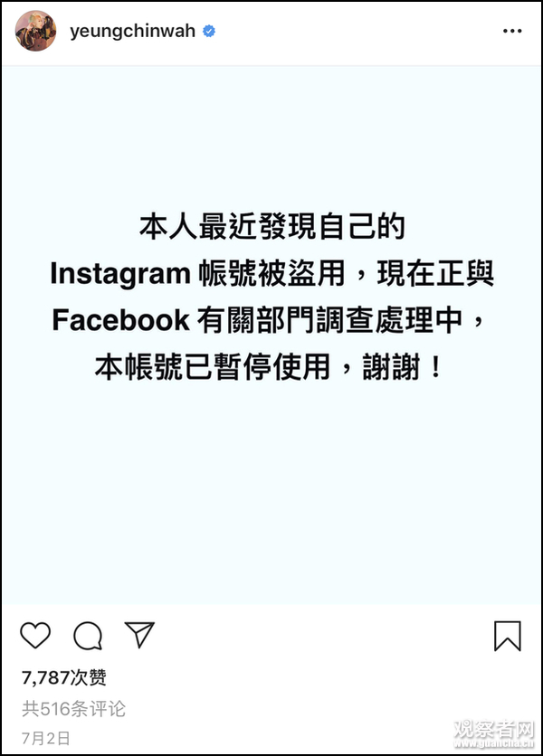Screen dimensions: 543x756
Task: Click the www.guancha.cn watermark URL
Action: pyautogui.click(x=494, y=744)
